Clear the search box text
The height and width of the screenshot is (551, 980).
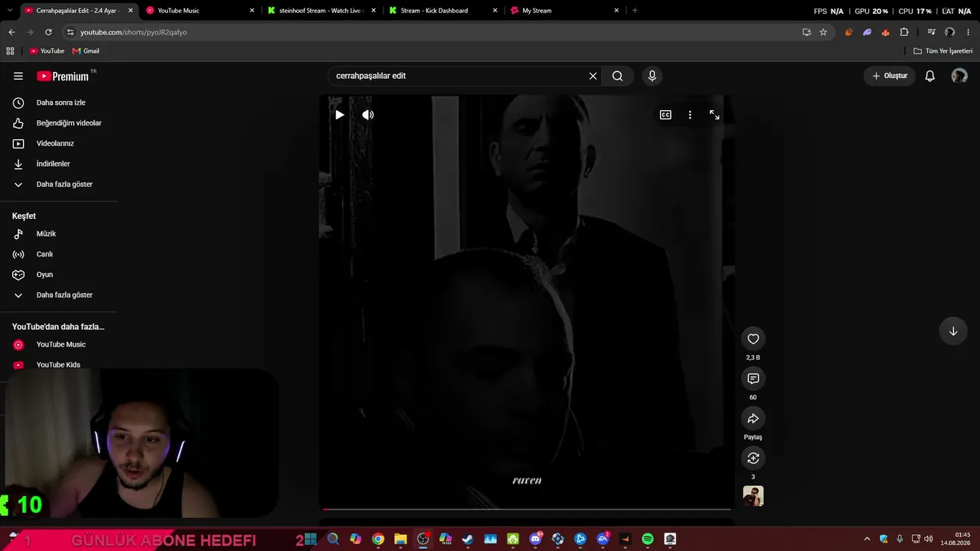pyautogui.click(x=593, y=76)
